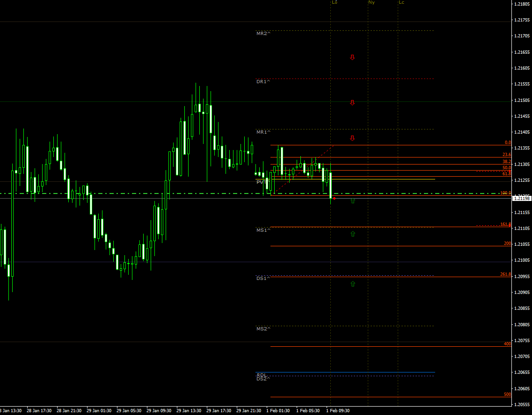Select the Fibonacci 400 level label
Viewport: 532px width, 415px height.
pos(507,344)
